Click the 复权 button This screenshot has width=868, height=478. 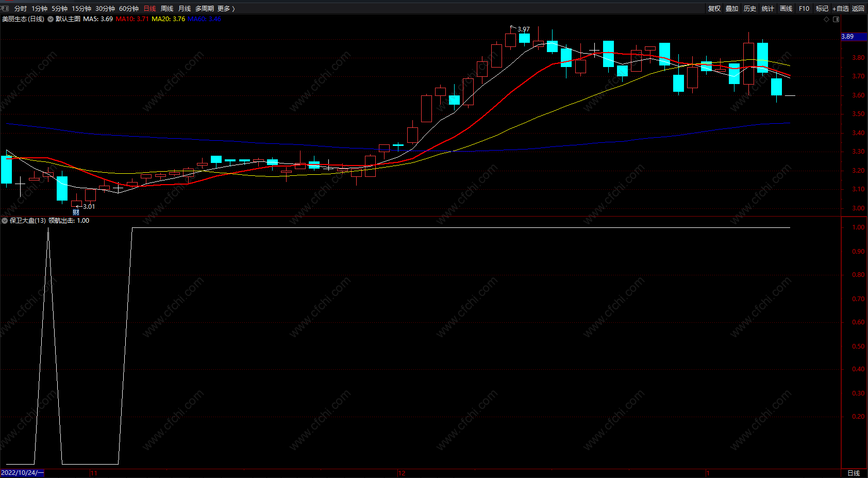click(x=714, y=9)
